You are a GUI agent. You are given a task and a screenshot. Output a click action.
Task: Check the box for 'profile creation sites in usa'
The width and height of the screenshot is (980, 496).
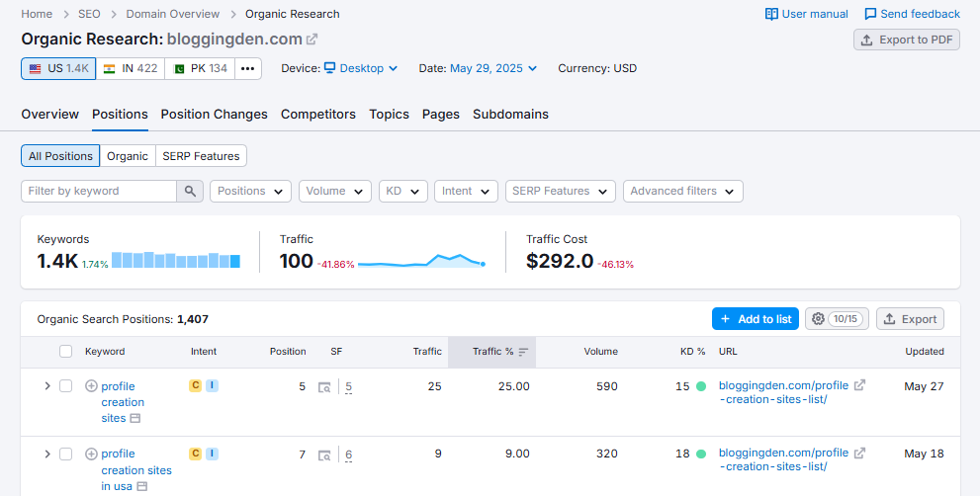pos(66,455)
